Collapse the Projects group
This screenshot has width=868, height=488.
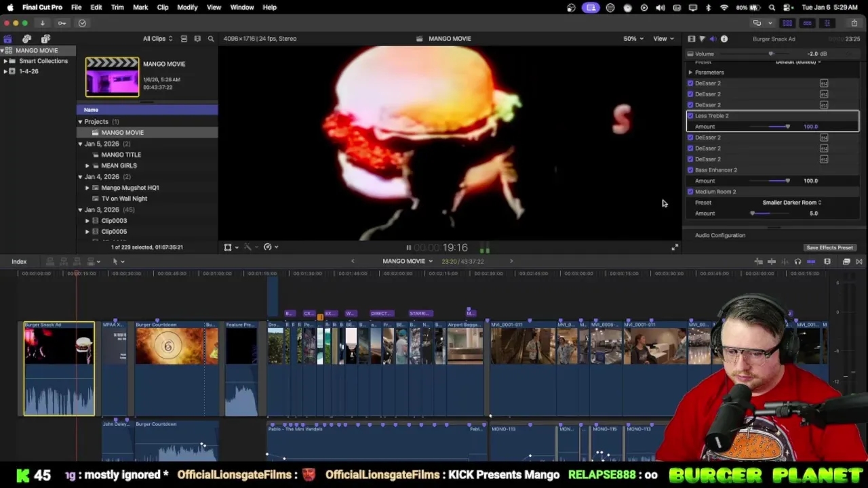click(x=80, y=122)
